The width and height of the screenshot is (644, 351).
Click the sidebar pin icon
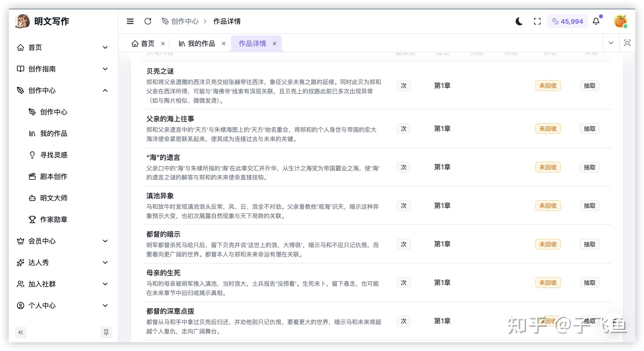pos(106,332)
